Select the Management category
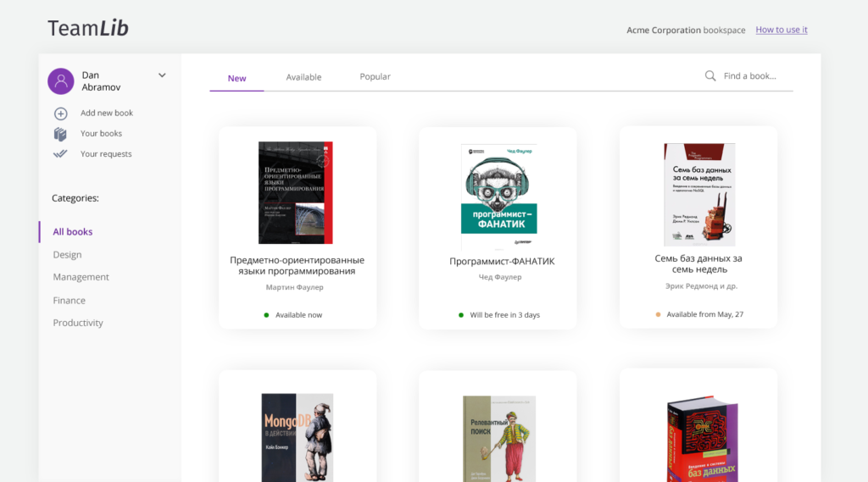This screenshot has height=482, width=868. tap(81, 277)
